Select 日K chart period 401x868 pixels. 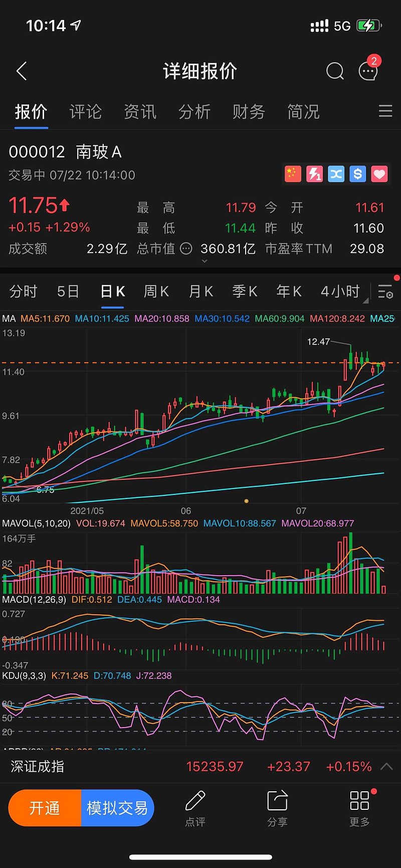[113, 291]
